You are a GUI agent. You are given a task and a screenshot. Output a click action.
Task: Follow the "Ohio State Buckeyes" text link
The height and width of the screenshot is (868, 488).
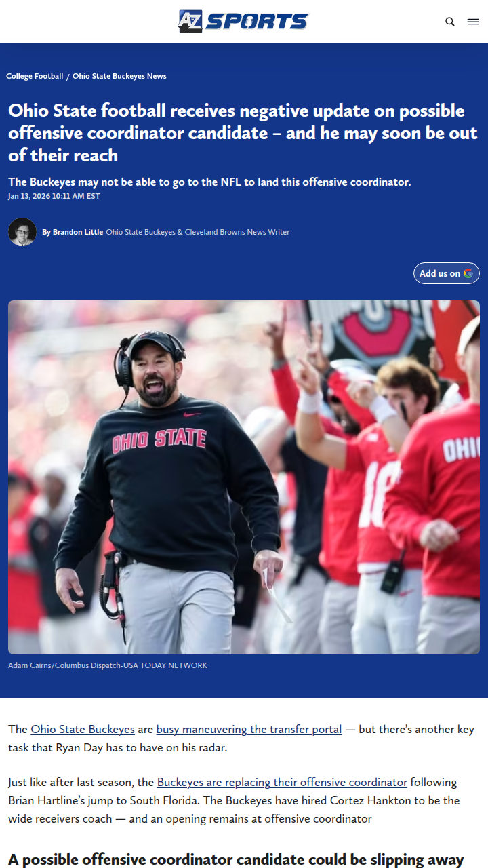coord(83,729)
